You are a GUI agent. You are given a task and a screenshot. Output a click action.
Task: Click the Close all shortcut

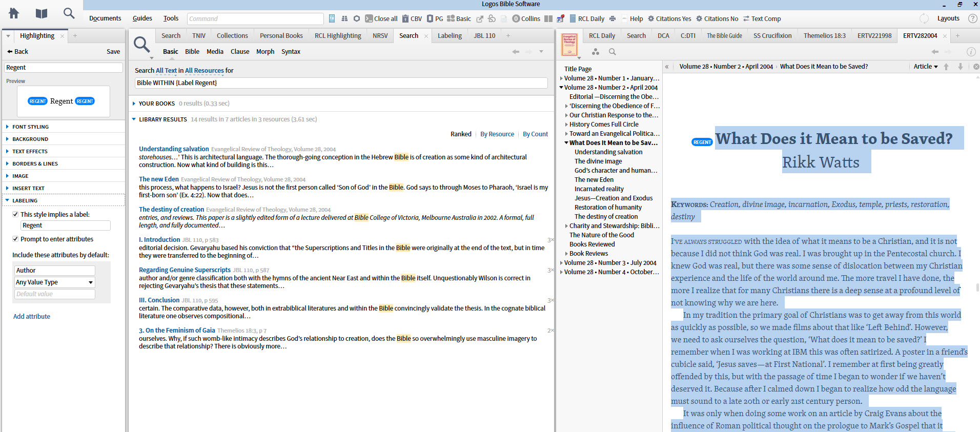coord(381,18)
